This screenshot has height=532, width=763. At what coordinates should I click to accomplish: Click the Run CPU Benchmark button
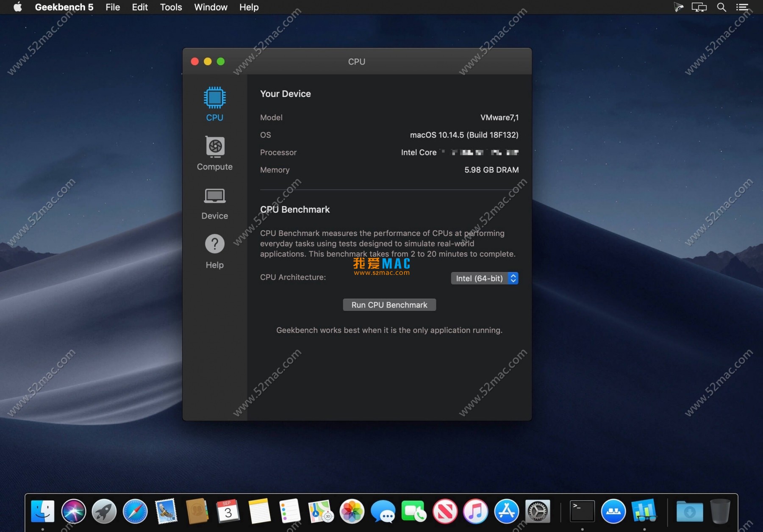pos(389,305)
